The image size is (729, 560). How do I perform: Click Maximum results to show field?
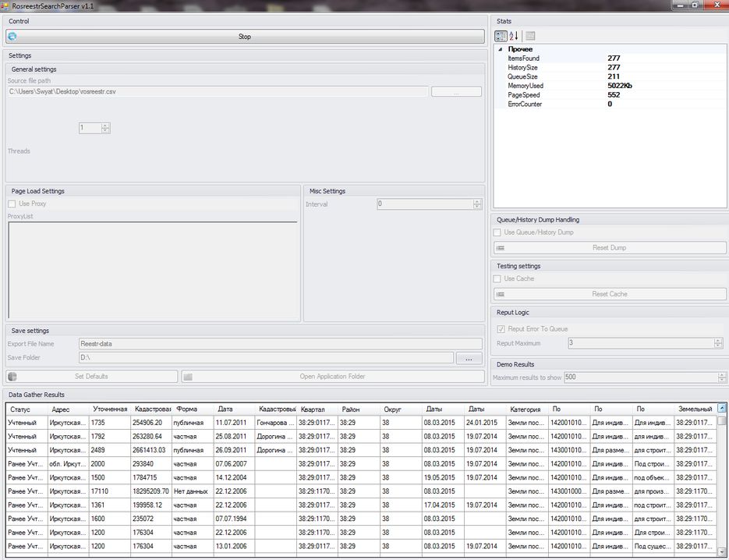(641, 377)
